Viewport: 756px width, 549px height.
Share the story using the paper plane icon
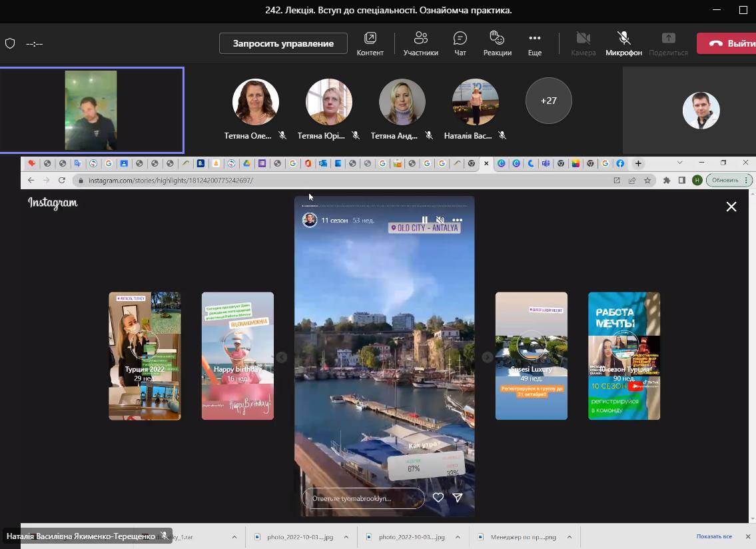click(x=458, y=498)
